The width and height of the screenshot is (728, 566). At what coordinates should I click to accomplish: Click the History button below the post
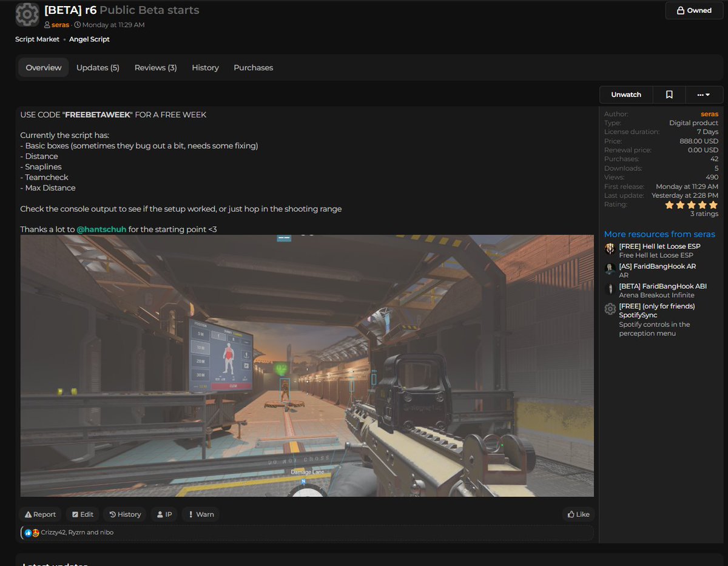coord(125,514)
